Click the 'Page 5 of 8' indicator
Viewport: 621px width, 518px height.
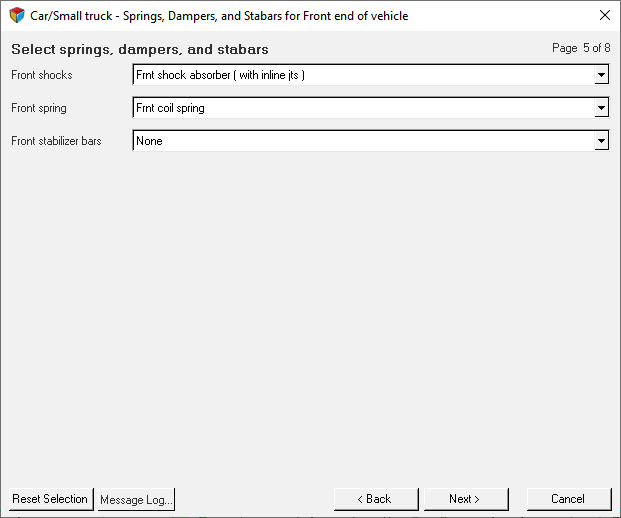point(581,48)
